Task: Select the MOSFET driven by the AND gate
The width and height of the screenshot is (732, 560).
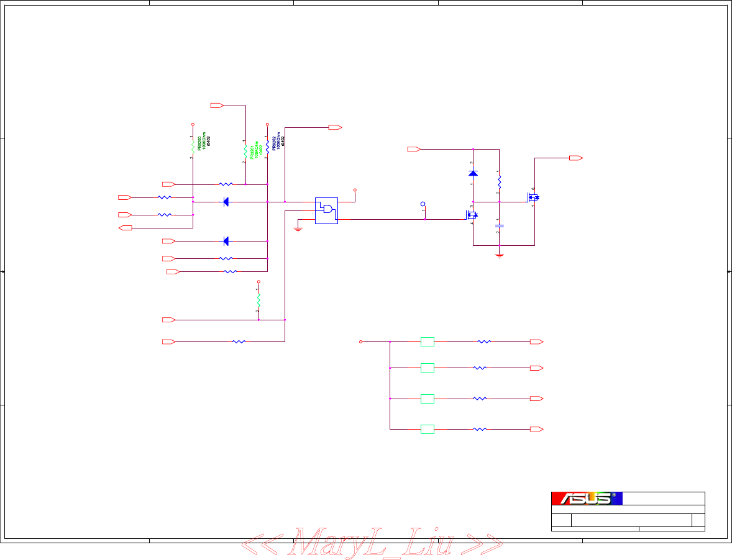Action: 472,215
